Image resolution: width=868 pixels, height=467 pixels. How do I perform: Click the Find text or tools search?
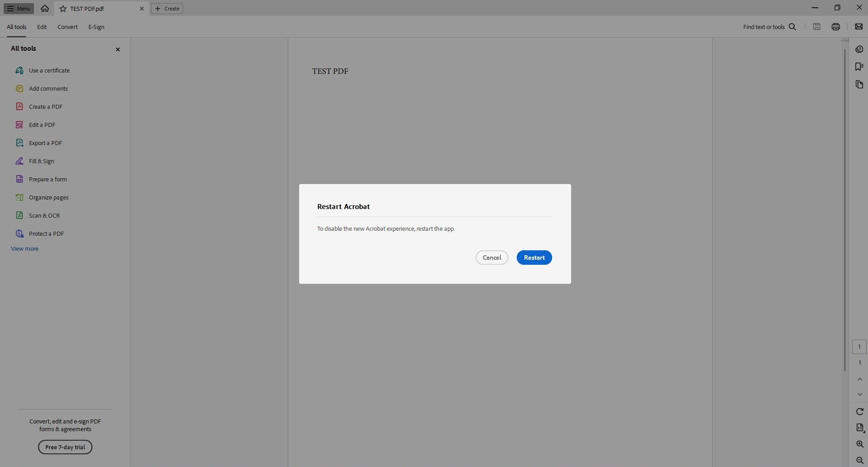click(x=770, y=27)
